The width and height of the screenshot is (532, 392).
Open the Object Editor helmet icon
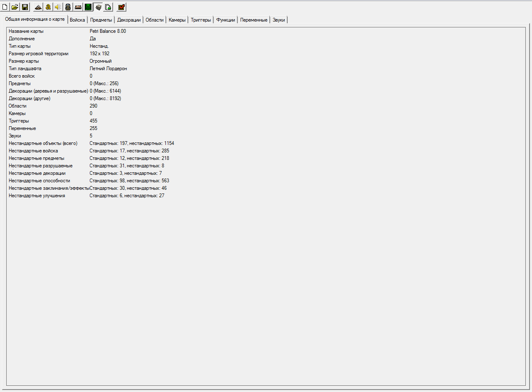(68, 7)
